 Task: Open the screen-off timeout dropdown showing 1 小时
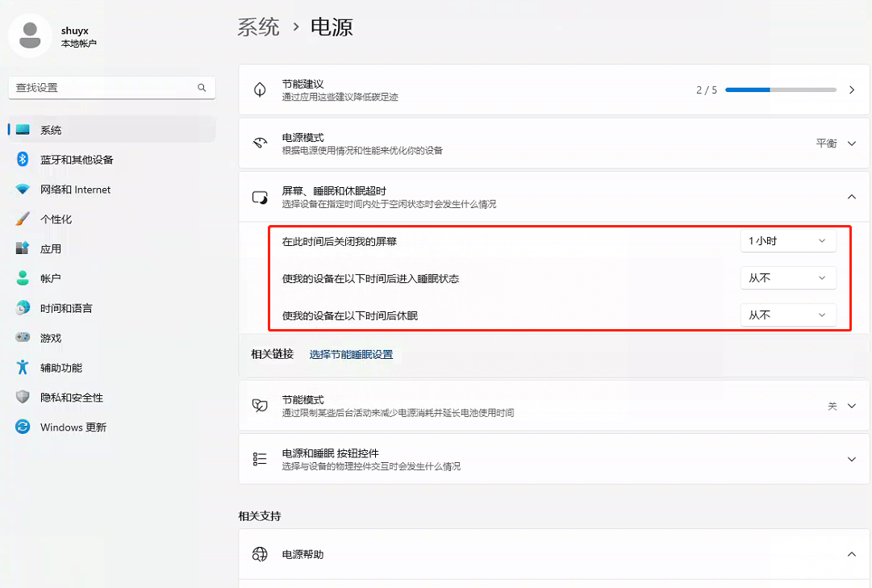pyautogui.click(x=788, y=240)
